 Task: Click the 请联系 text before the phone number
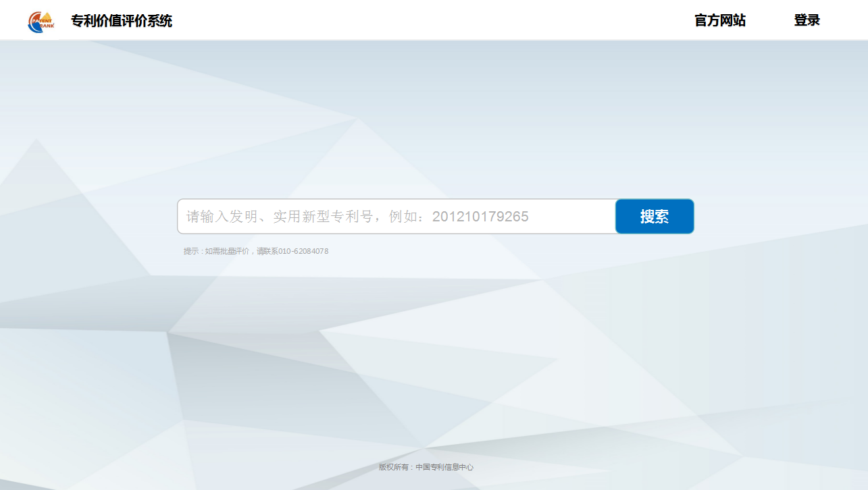coord(267,251)
